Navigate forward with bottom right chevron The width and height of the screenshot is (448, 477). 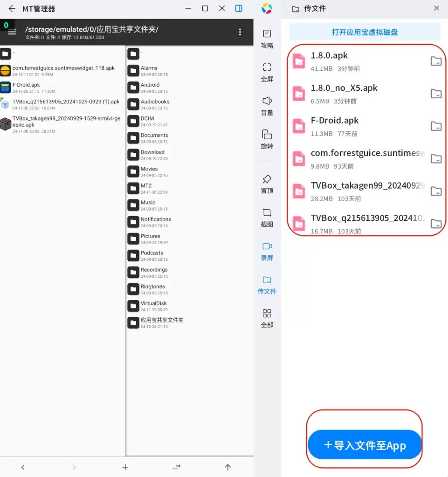[x=74, y=467]
